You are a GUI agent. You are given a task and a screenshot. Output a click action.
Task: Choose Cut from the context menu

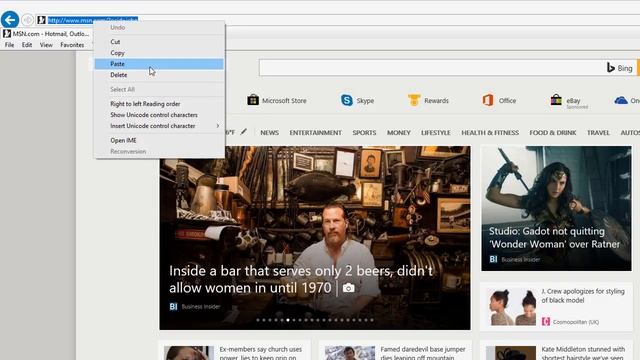coord(159,42)
